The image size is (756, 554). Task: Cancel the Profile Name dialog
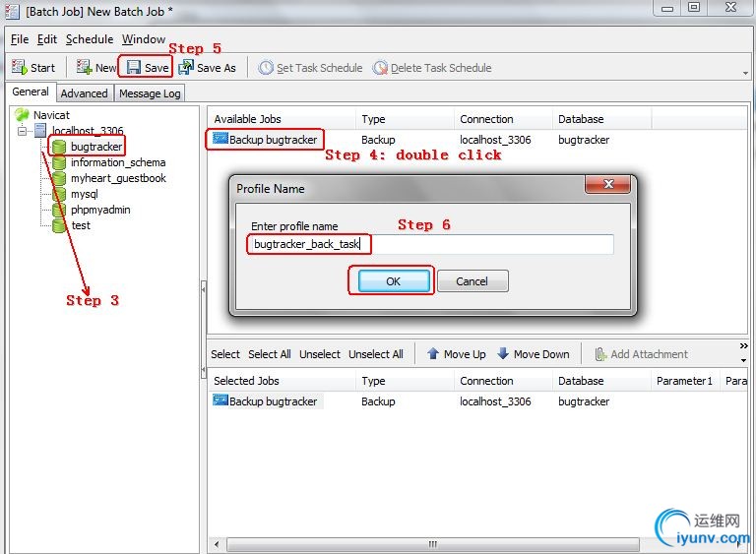click(472, 281)
